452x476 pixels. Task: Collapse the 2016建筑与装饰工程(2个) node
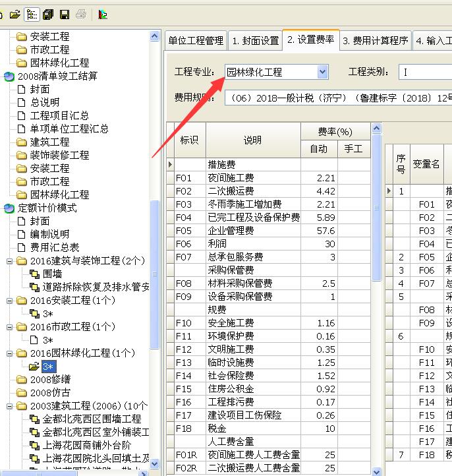(10, 261)
